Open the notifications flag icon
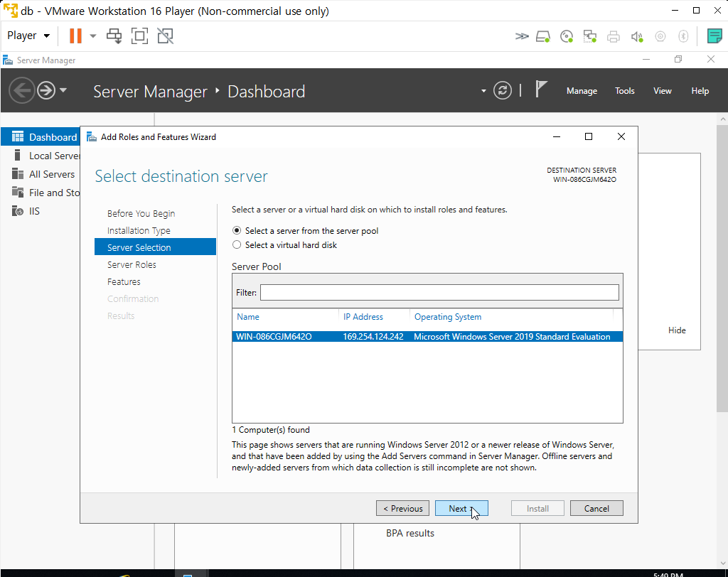728x577 pixels. click(x=541, y=89)
